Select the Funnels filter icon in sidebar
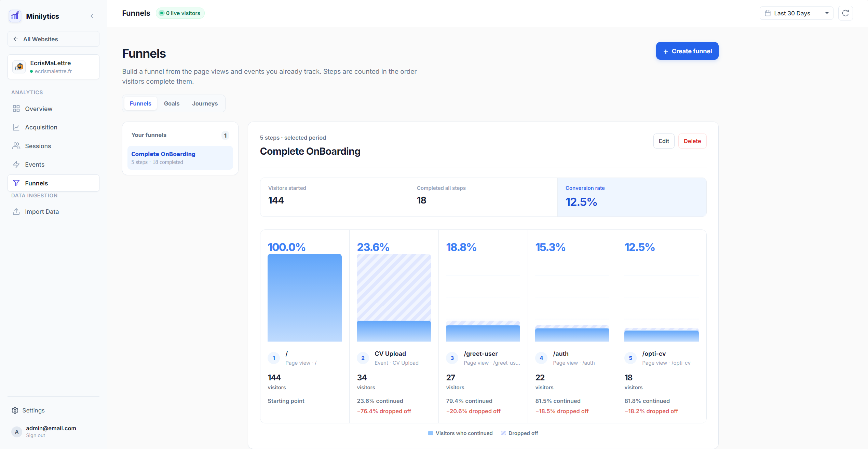Viewport: 868px width, 449px height. 16,183
